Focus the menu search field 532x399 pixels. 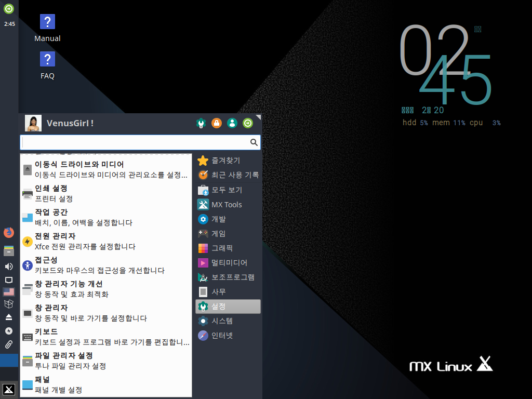[x=140, y=142]
